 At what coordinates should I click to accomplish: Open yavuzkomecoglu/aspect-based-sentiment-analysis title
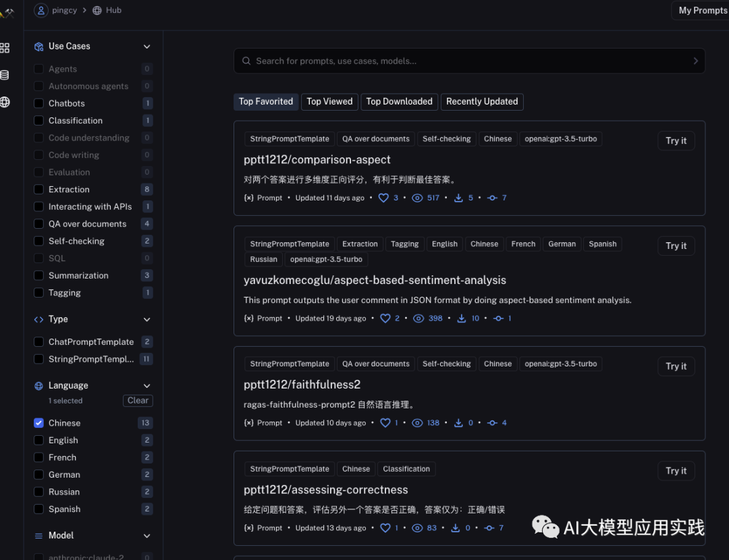(375, 280)
